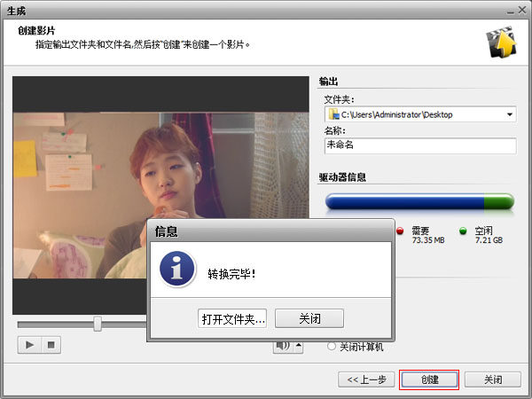Image resolution: width=532 pixels, height=399 pixels.
Task: Click the preview seek slider handle
Action: coord(98,324)
